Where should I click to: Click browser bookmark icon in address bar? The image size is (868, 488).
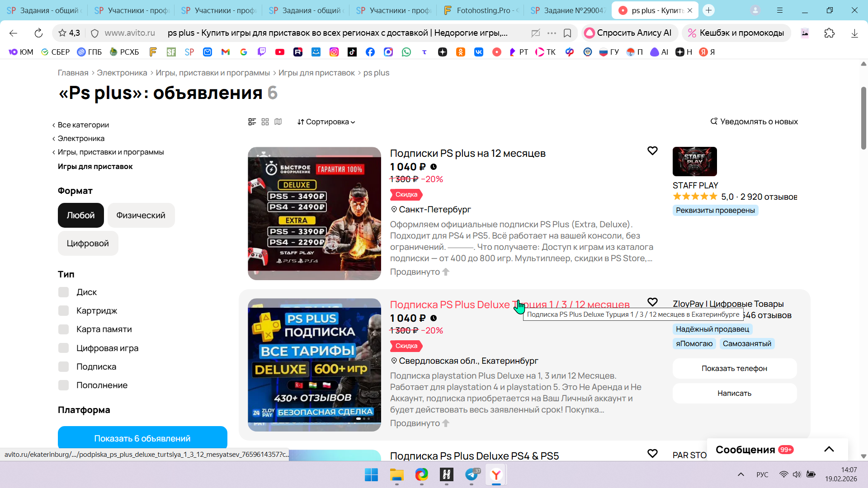click(x=567, y=33)
